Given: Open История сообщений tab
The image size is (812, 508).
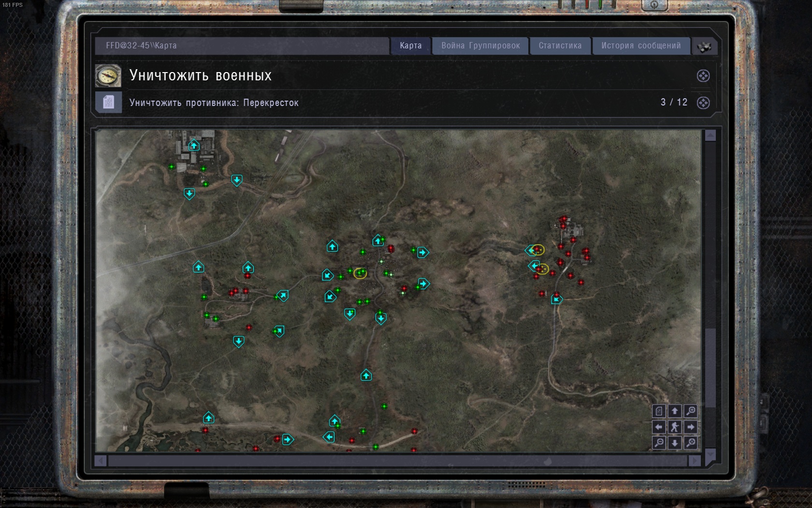Looking at the screenshot, I should (641, 45).
